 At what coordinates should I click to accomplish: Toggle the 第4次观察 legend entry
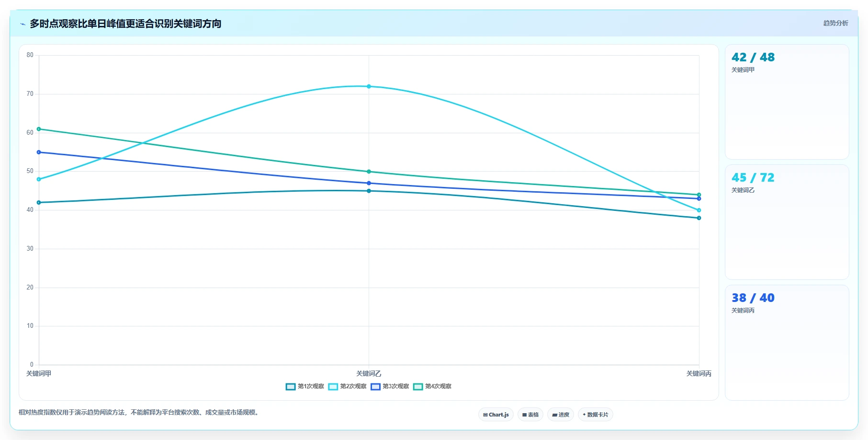433,386
